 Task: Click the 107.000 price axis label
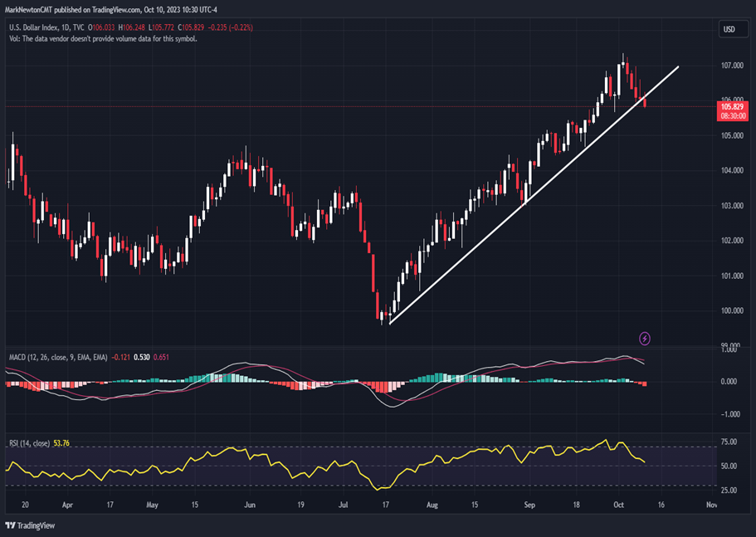732,66
